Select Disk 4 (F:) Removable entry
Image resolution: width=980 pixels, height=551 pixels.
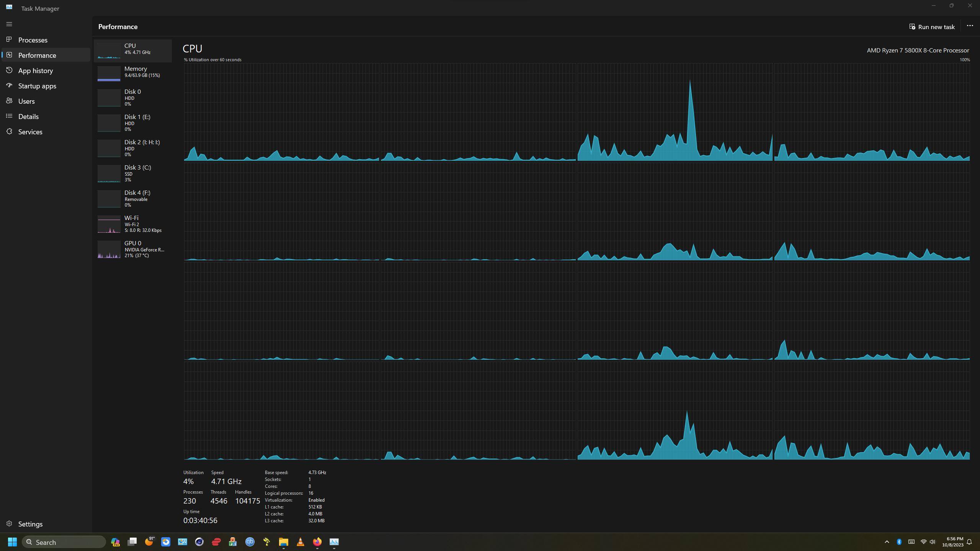click(x=132, y=199)
